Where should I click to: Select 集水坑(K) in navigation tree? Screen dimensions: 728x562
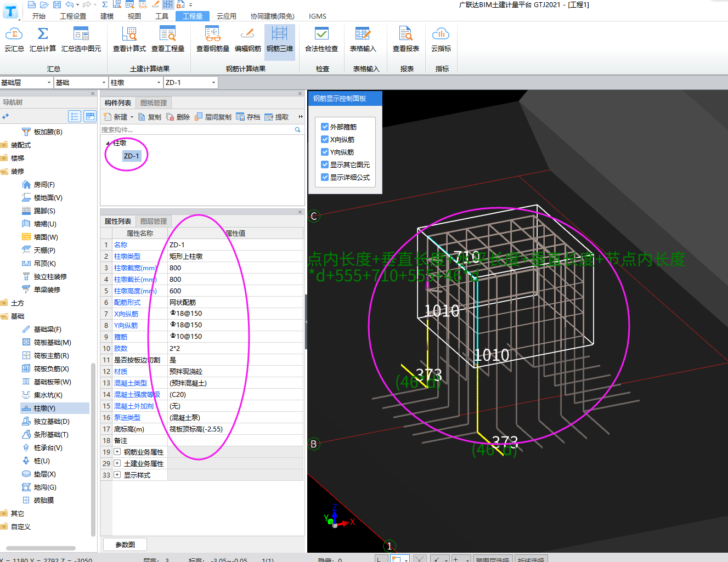(x=42, y=395)
